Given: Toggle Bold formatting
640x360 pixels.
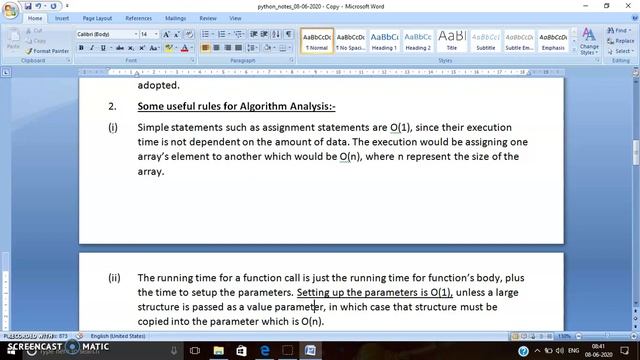Looking at the screenshot, I should click(x=81, y=48).
